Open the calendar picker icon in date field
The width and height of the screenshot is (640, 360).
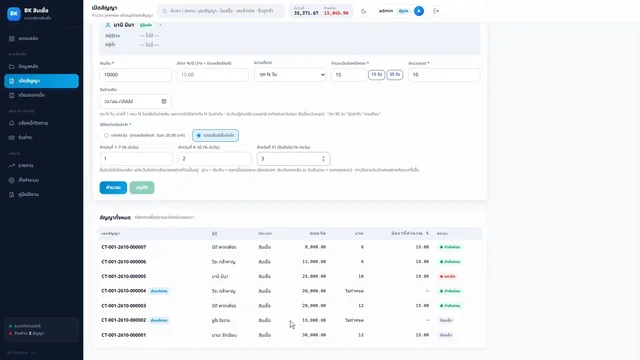pyautogui.click(x=164, y=101)
